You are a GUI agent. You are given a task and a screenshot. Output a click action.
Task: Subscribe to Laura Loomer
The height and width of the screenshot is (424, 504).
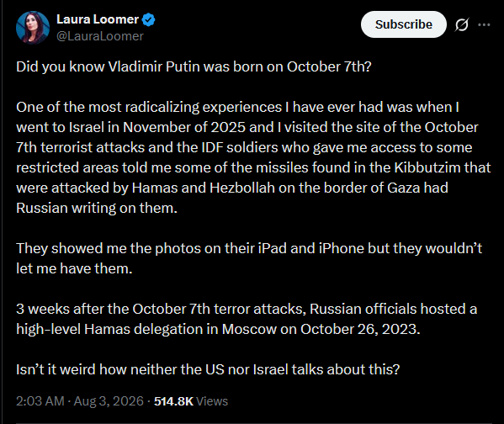point(404,24)
